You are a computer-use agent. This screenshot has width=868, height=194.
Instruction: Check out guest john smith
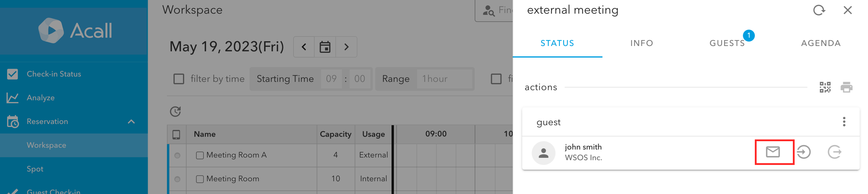click(x=835, y=152)
